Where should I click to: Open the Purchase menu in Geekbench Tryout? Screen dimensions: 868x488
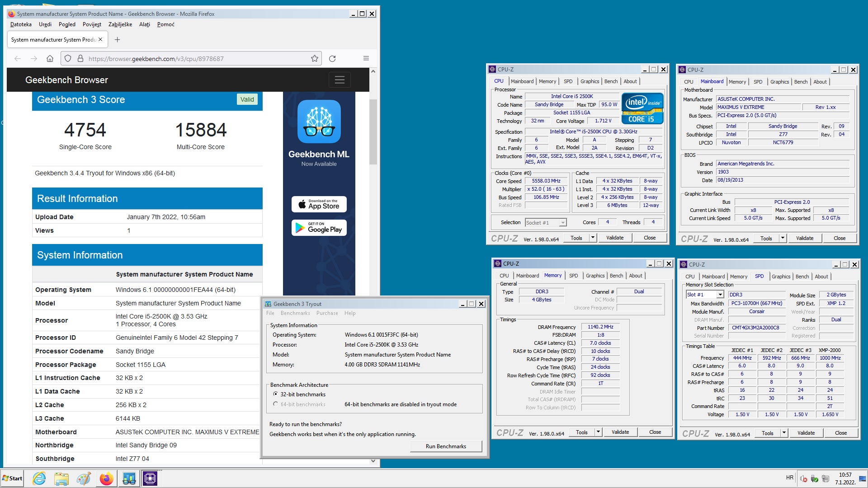pos(327,313)
